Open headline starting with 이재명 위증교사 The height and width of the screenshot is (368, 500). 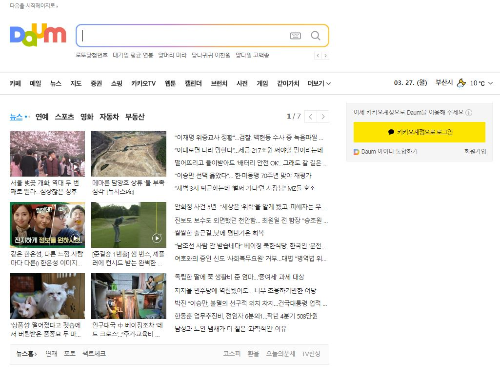click(249, 137)
